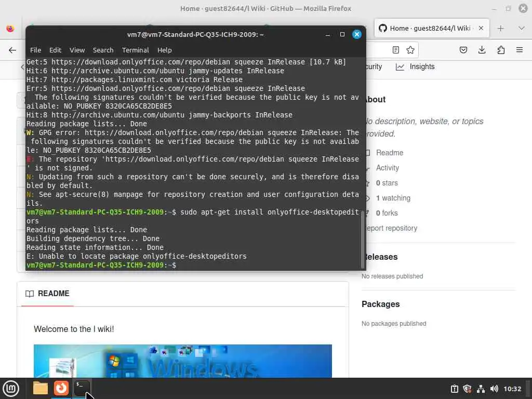Expand the list all tabs chevron
Screen dimensions: 532x399
click(x=522, y=29)
